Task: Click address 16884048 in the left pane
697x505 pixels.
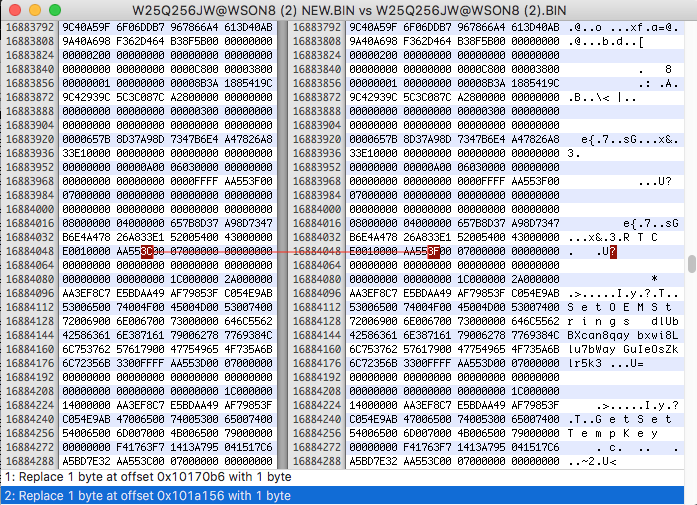Action: coord(30,251)
